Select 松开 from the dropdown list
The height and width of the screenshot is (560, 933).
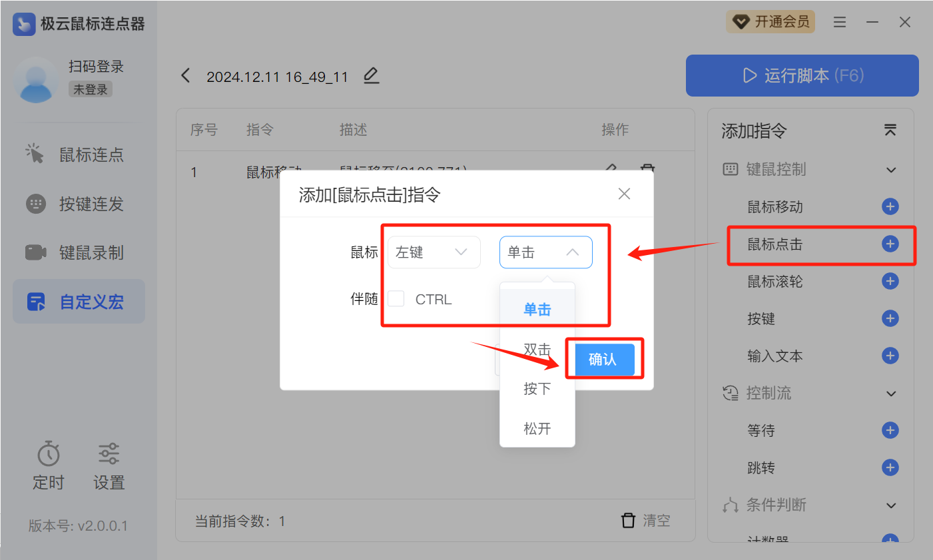pos(537,428)
